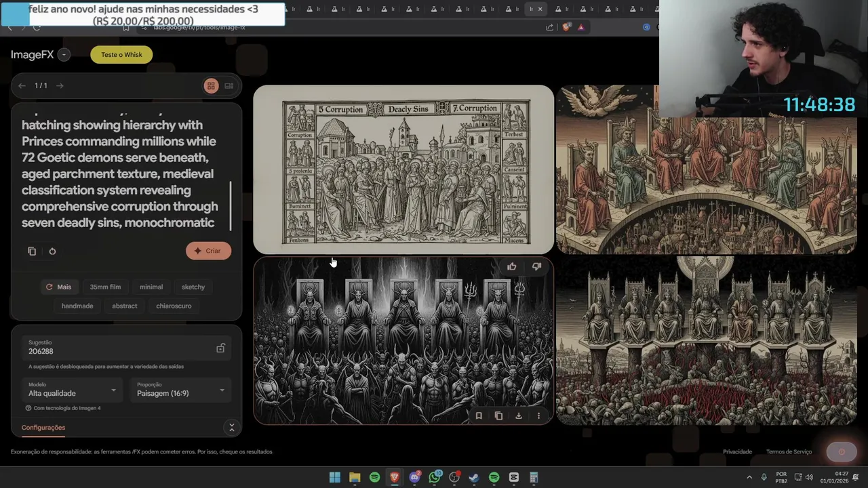Image resolution: width=868 pixels, height=488 pixels.
Task: Click the Teste o Whisk button
Action: tap(121, 55)
